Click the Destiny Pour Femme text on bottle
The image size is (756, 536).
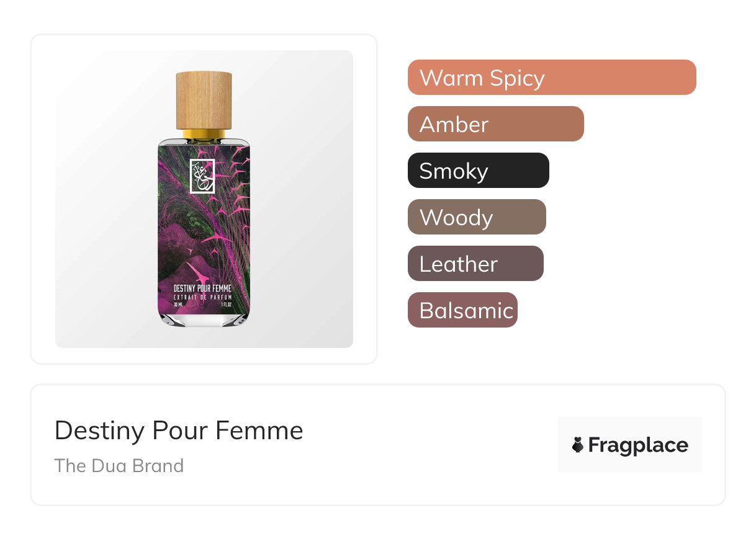[x=204, y=288]
